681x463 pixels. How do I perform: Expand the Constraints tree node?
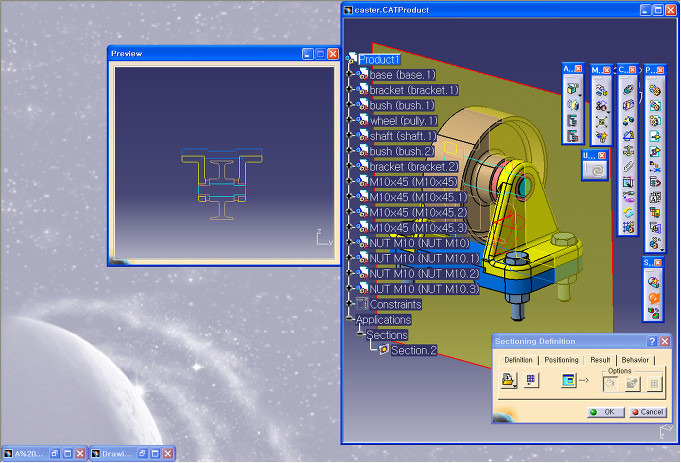coord(349,304)
